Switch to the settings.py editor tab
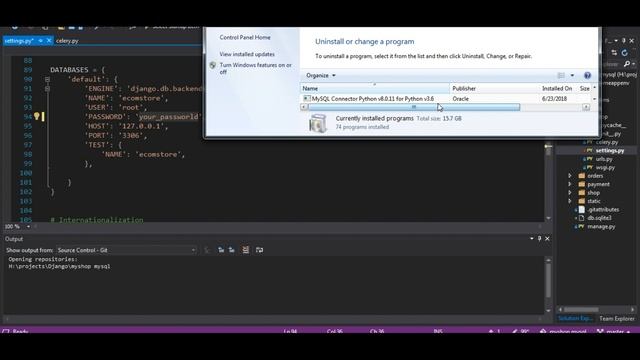 click(x=19, y=41)
